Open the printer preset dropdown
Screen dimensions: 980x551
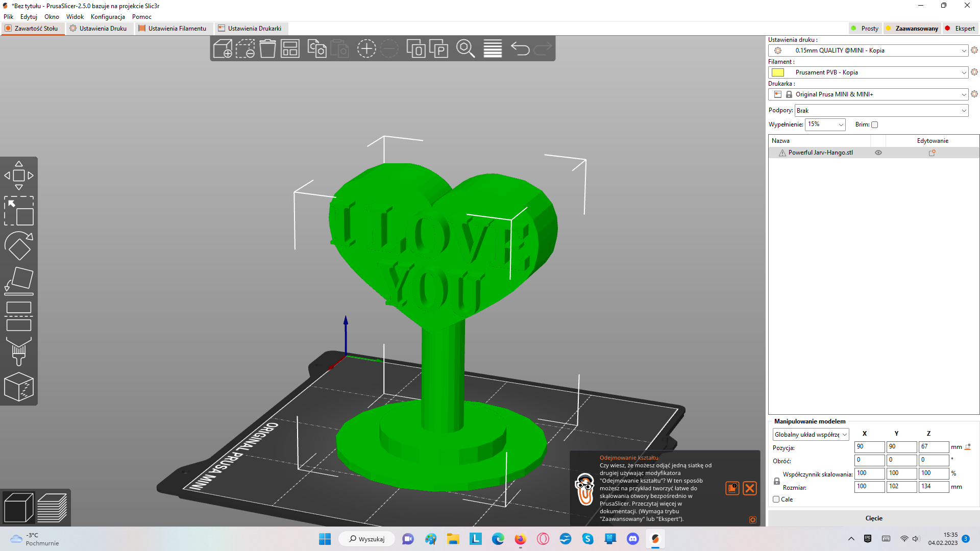[x=868, y=94]
